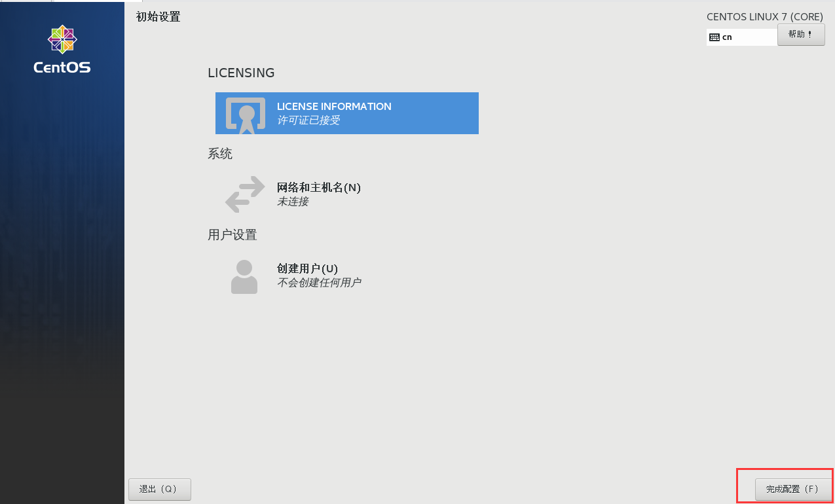Click the cn keyboard layout indicator
The image size is (835, 504).
coord(742,37)
